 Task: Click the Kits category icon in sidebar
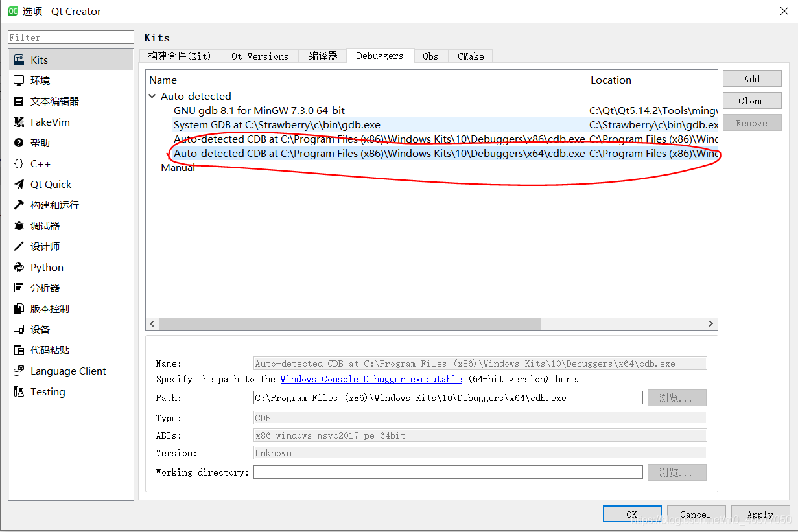pyautogui.click(x=19, y=60)
